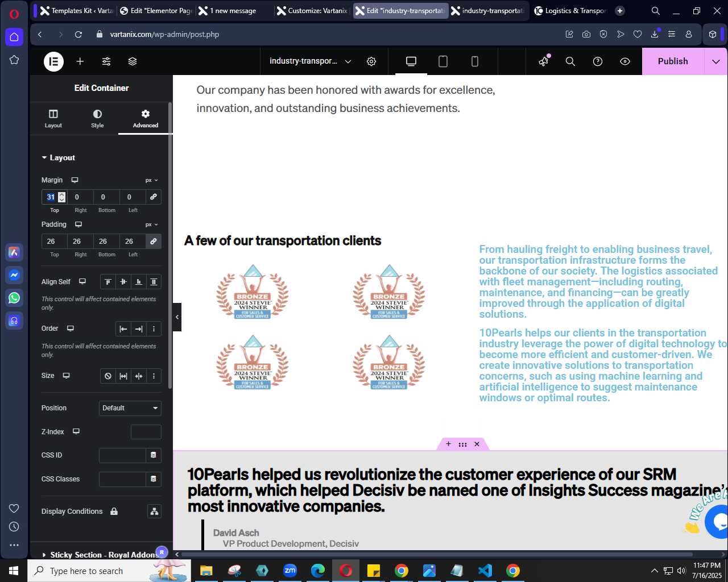
Task: Set Size to Grow
Action: click(x=123, y=376)
